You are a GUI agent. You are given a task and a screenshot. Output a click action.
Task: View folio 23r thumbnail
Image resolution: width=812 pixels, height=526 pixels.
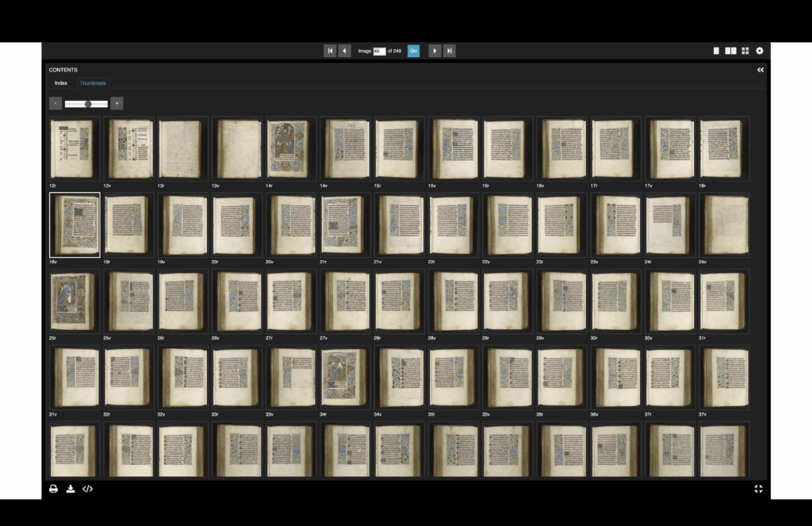tap(562, 225)
